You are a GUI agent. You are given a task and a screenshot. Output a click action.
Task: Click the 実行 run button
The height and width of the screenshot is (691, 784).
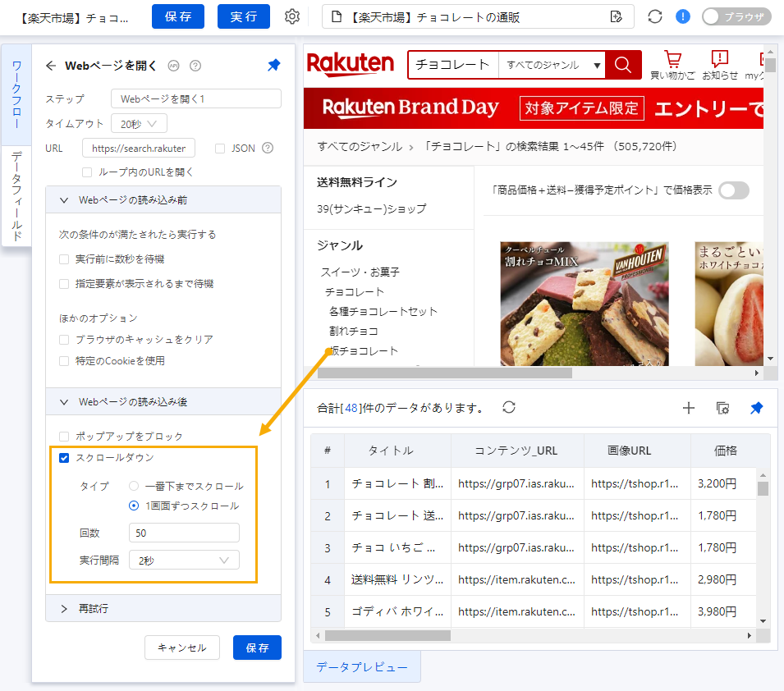tap(244, 16)
